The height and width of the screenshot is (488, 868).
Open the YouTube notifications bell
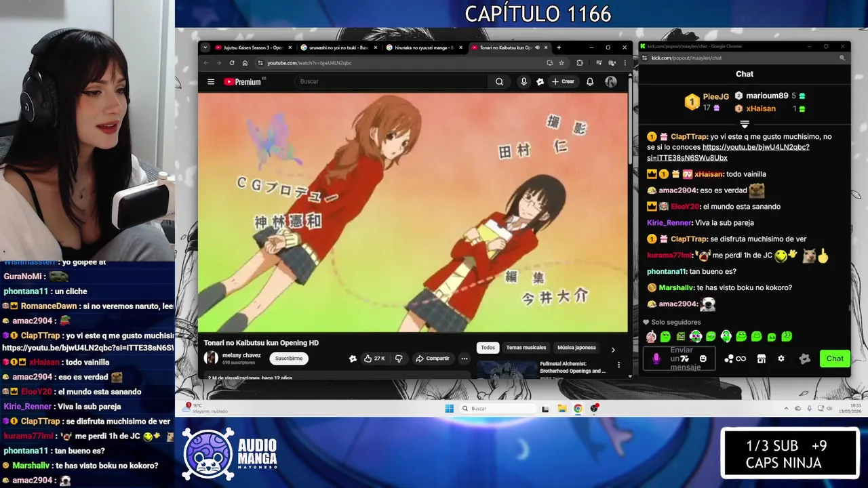pos(590,81)
